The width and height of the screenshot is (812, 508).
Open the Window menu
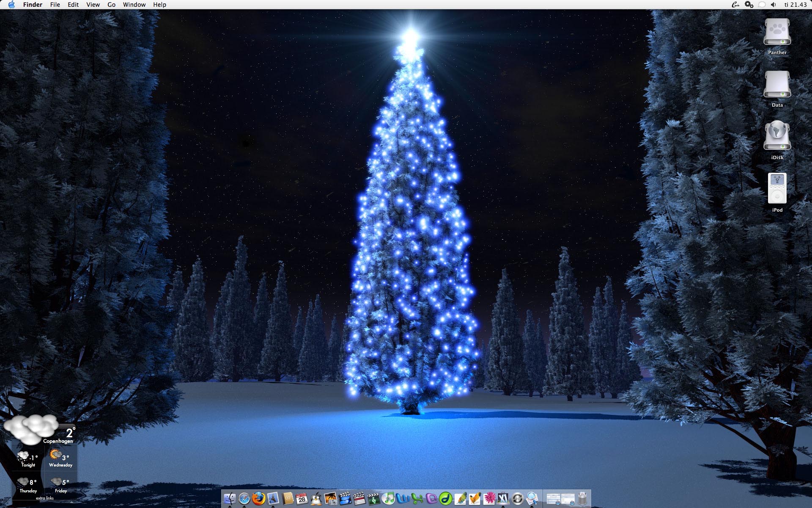[x=134, y=5]
